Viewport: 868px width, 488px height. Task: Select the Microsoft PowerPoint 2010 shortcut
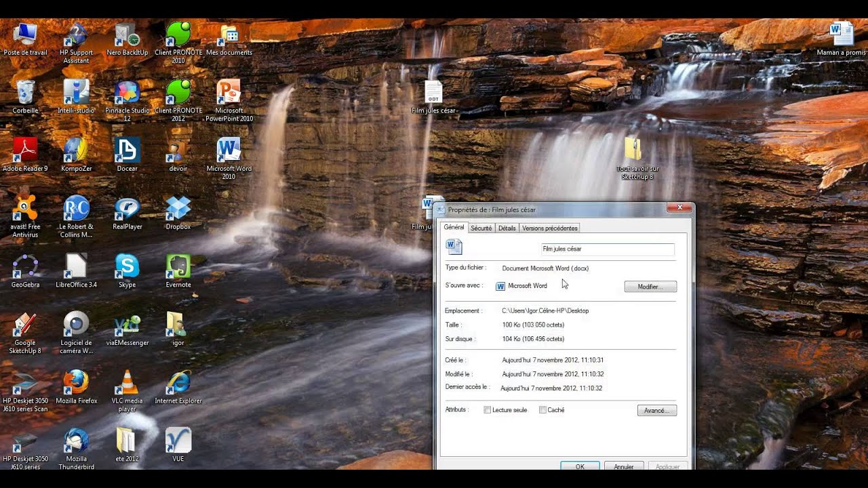pos(229,100)
